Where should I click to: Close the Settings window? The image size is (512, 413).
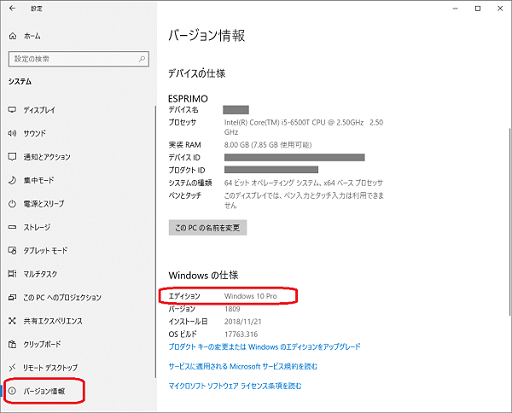point(500,9)
